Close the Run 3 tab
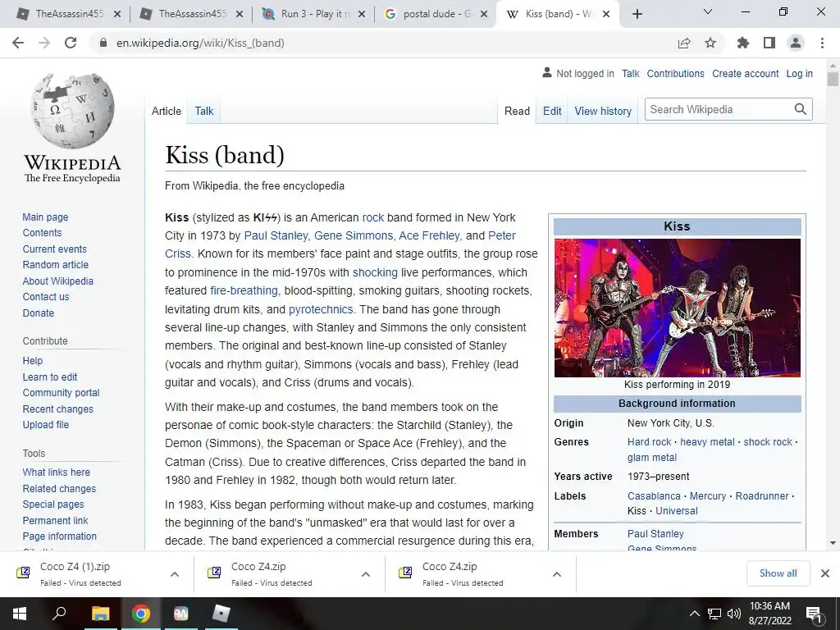The height and width of the screenshot is (630, 840). pos(362,14)
